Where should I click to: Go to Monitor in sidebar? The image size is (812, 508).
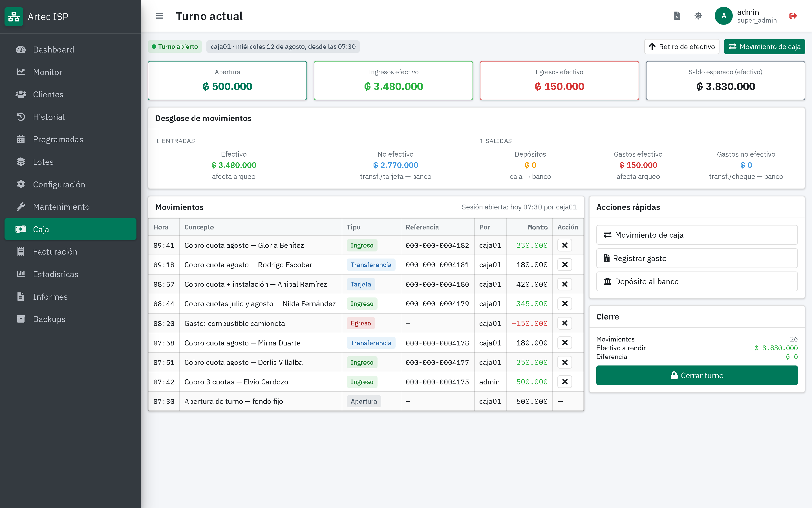[x=70, y=72]
